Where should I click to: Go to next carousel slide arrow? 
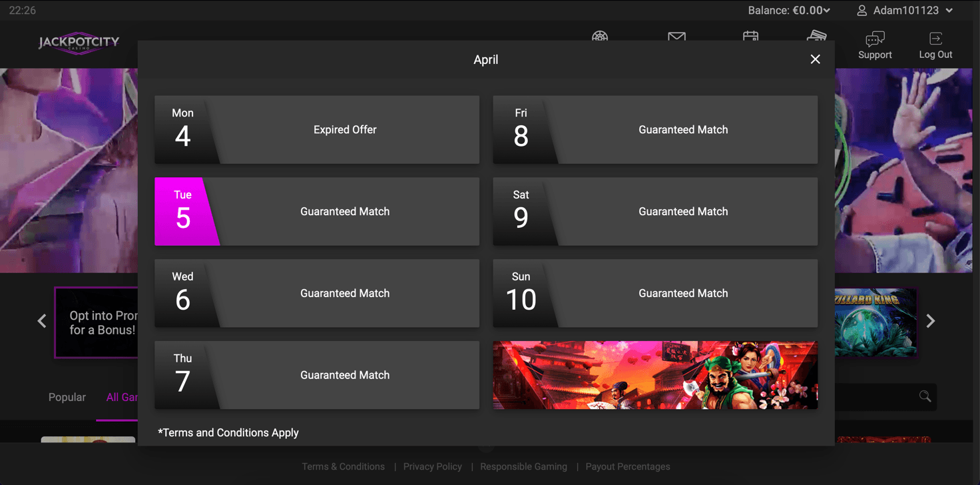pyautogui.click(x=931, y=321)
